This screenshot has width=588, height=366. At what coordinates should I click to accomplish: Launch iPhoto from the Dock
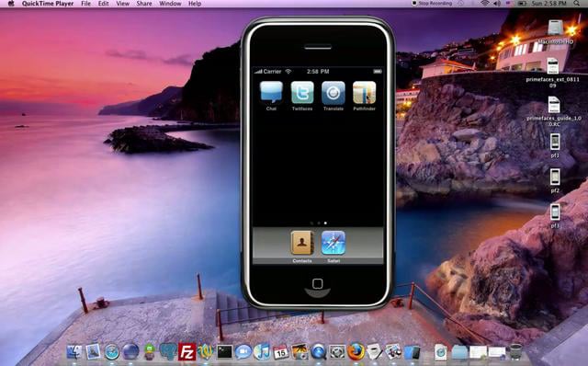pos(300,352)
